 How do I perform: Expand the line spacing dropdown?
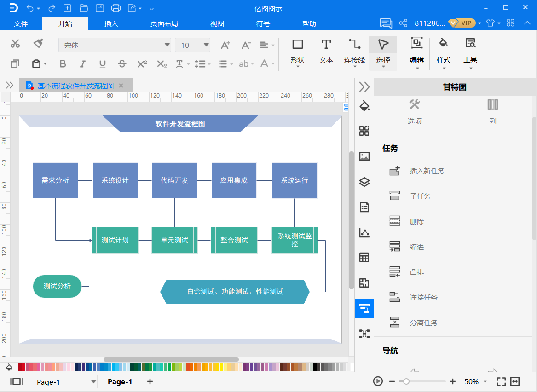pyautogui.click(x=209, y=64)
